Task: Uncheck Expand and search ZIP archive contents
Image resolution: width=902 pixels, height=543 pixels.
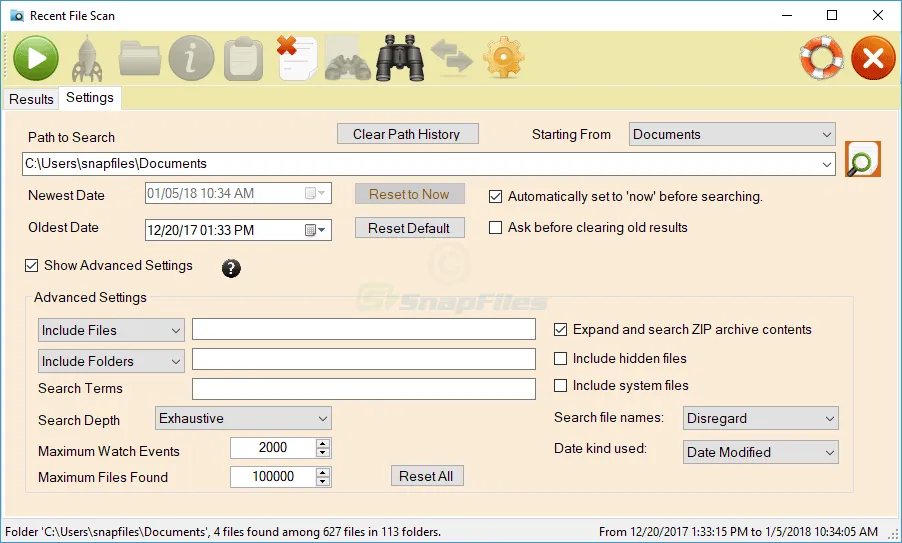Action: [560, 330]
